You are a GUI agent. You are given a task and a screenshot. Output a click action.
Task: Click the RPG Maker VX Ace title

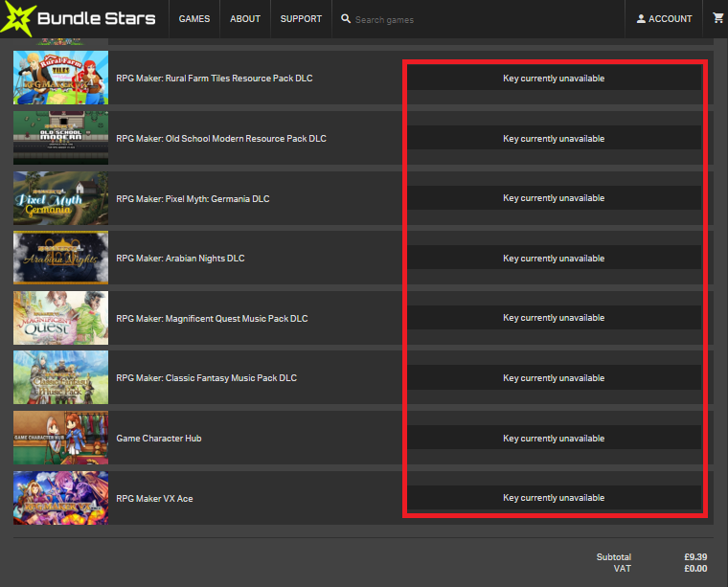(154, 499)
